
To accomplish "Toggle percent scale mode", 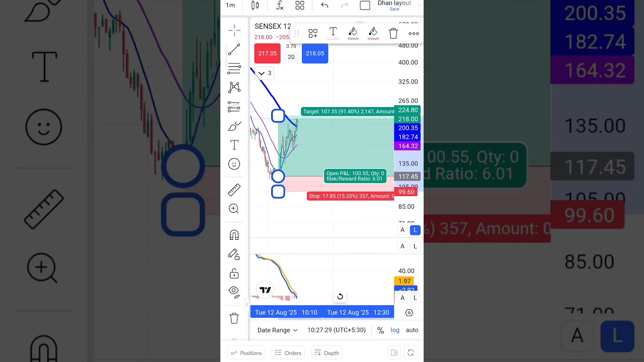I will click(x=381, y=330).
